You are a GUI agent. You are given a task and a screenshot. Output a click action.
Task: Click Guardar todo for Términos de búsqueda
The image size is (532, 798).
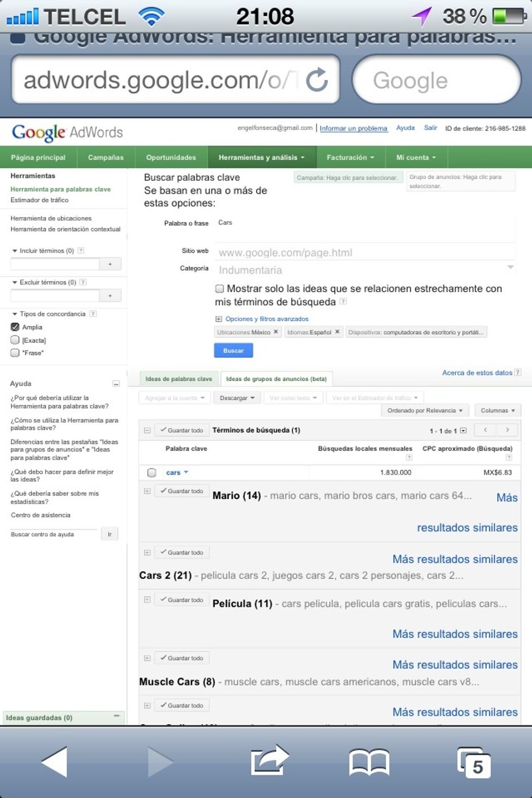(182, 430)
